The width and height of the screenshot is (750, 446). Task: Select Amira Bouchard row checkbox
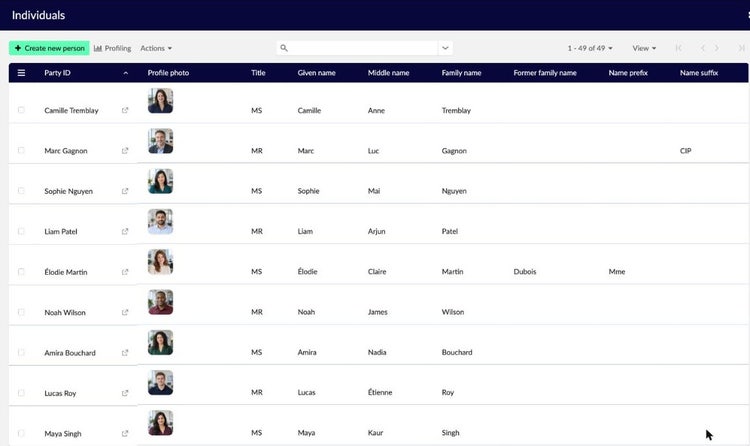(21, 353)
